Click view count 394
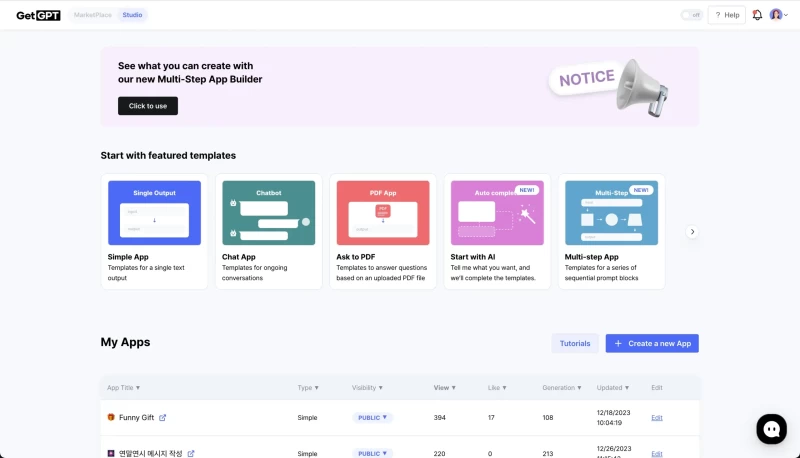This screenshot has width=800, height=458. pyautogui.click(x=440, y=417)
